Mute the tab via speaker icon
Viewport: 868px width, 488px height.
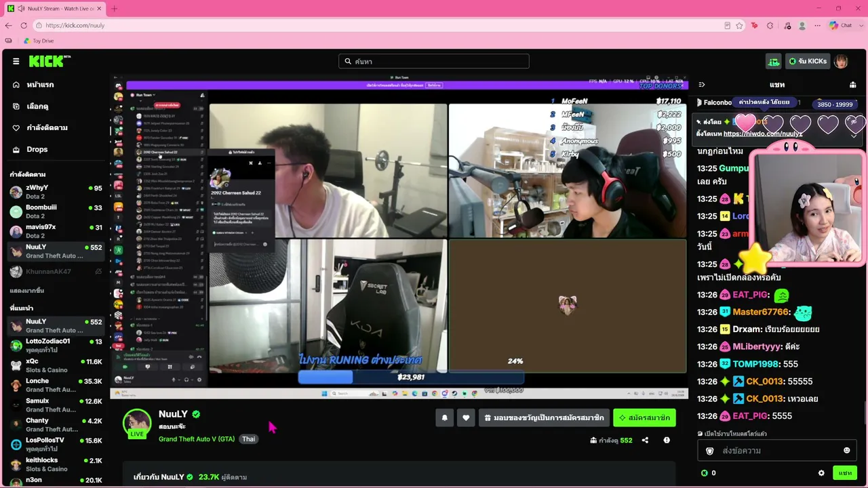pyautogui.click(x=22, y=9)
